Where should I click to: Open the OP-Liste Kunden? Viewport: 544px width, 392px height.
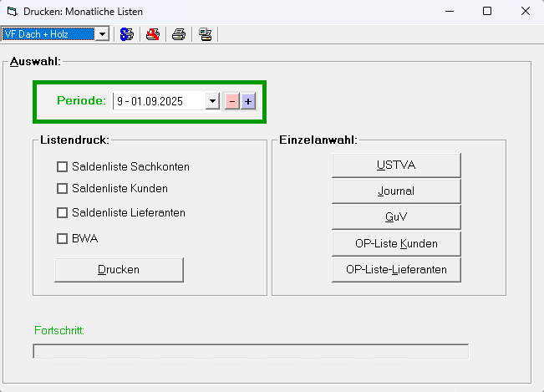pyautogui.click(x=396, y=243)
